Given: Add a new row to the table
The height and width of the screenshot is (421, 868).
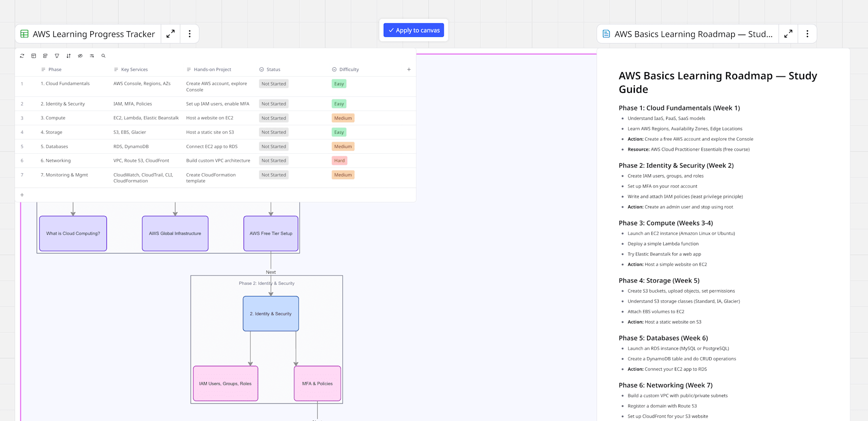Looking at the screenshot, I should pyautogui.click(x=22, y=195).
